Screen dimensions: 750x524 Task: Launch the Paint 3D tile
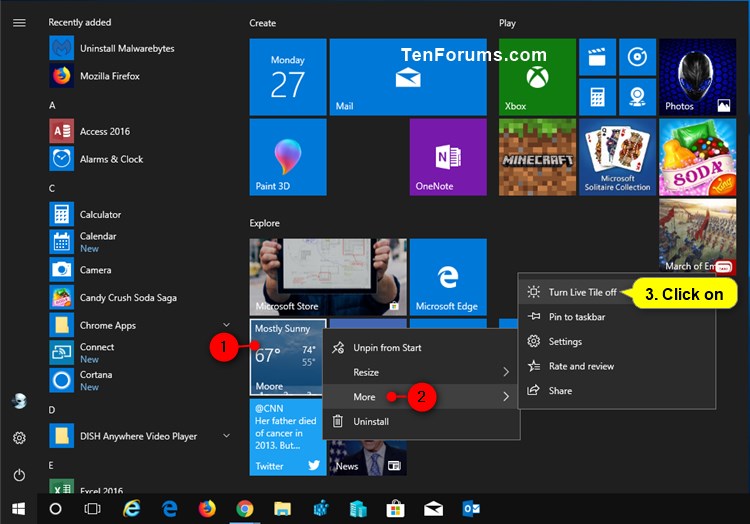point(288,157)
